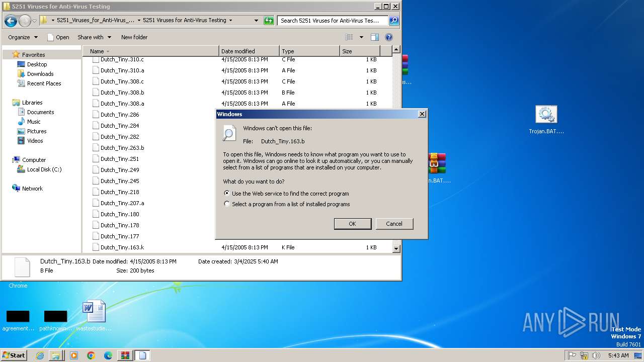Click the search magnifier icon in Explorer
The height and width of the screenshot is (362, 644).
394,21
